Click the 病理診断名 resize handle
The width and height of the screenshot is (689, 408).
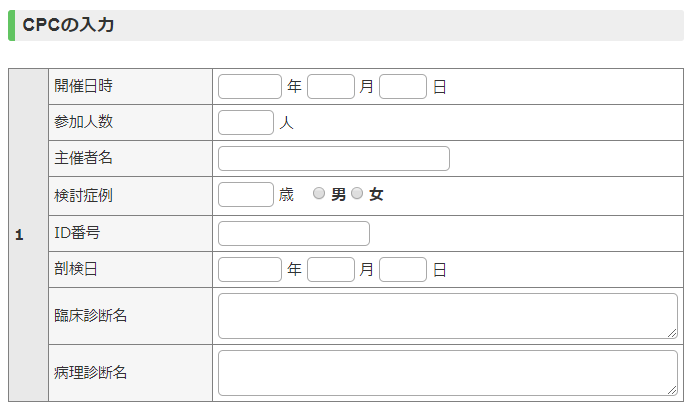pyautogui.click(x=672, y=391)
